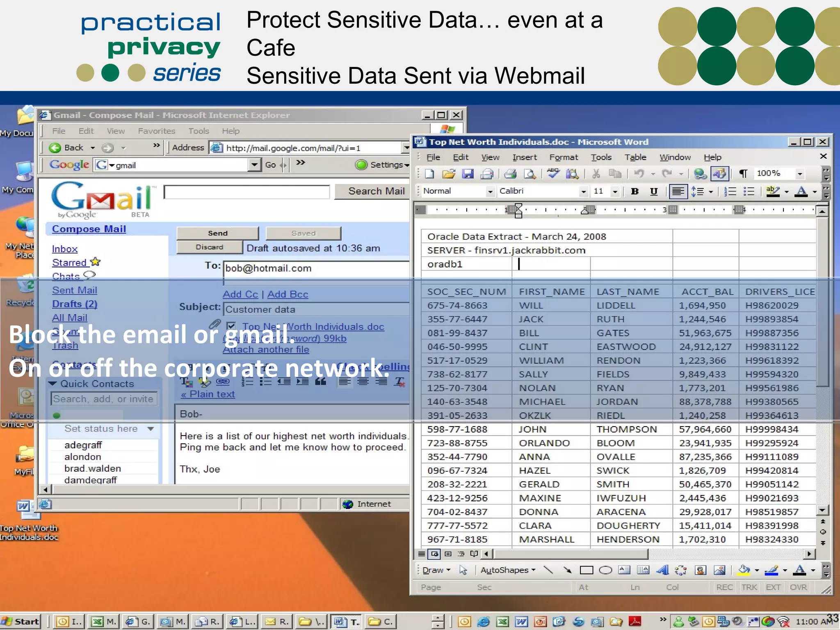
Task: Click the Highlight color swatch in Word
Action: tap(773, 192)
